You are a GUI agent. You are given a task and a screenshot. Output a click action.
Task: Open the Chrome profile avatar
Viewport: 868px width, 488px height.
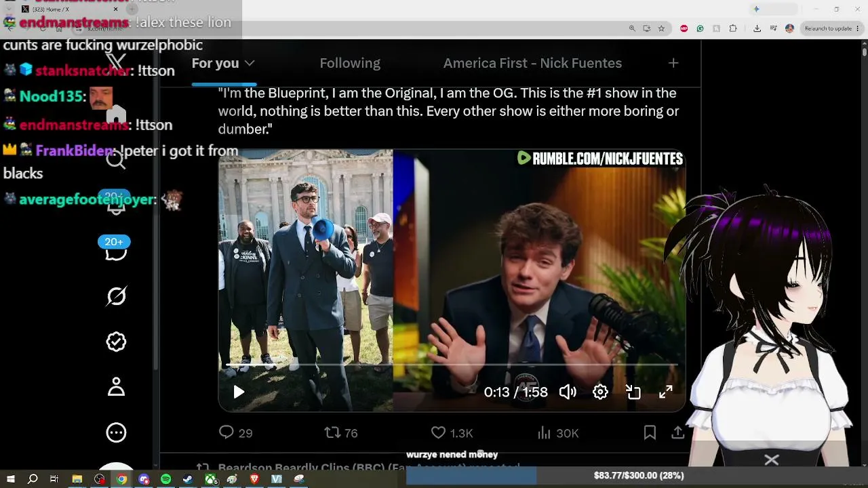[x=789, y=28]
